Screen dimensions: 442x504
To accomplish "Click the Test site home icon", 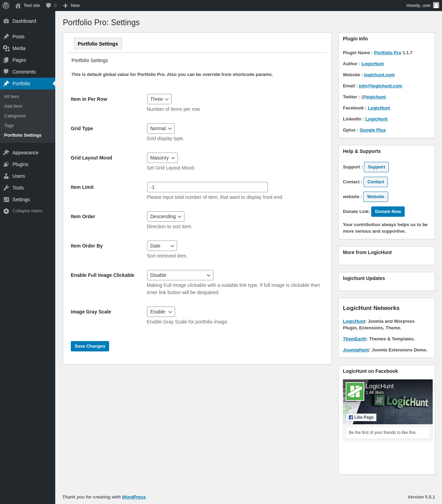I will tap(18, 6).
